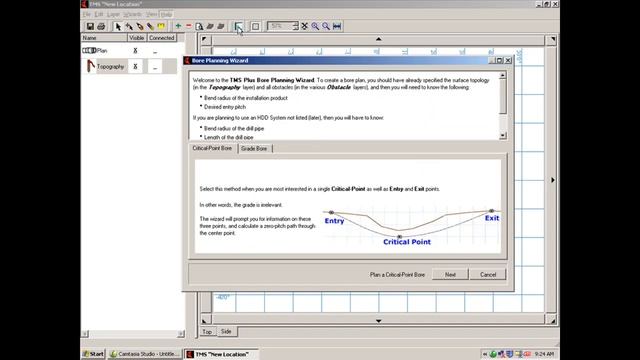Toggle Connected mark for Topography layer

click(155, 67)
